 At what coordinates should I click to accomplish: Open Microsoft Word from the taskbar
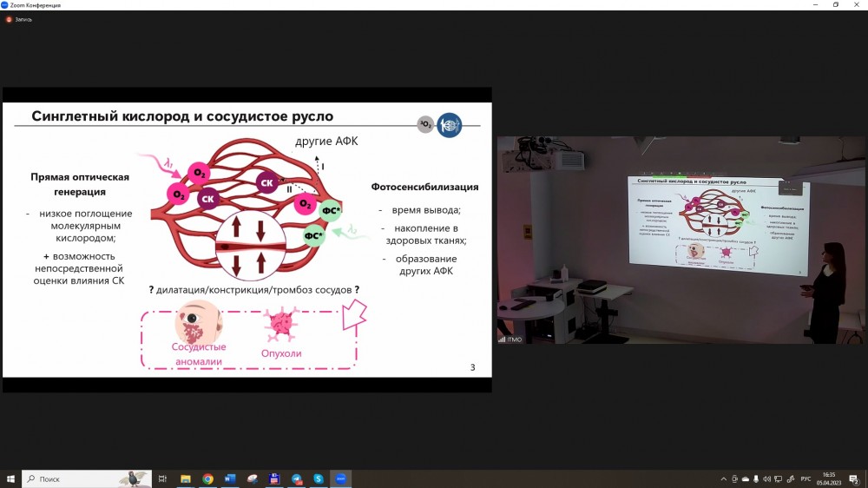[230, 478]
